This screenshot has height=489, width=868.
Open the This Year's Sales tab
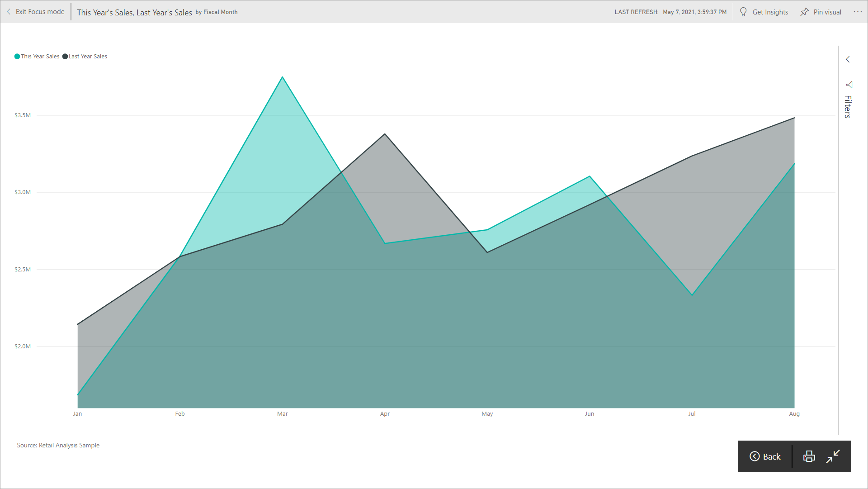39,56
